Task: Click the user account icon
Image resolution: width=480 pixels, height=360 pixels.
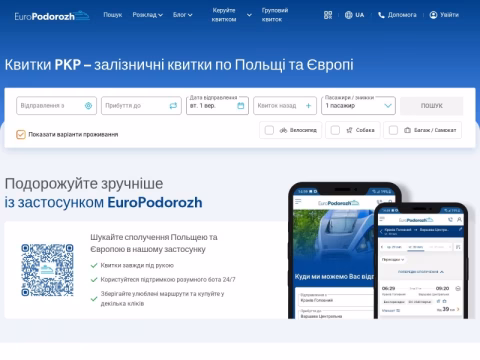Action: 433,15
